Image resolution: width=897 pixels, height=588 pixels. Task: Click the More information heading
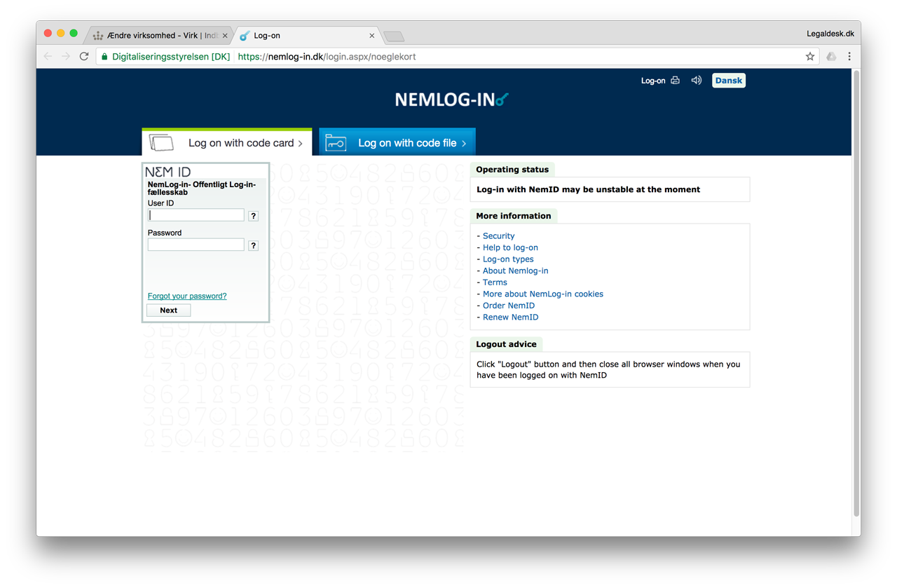tap(514, 216)
